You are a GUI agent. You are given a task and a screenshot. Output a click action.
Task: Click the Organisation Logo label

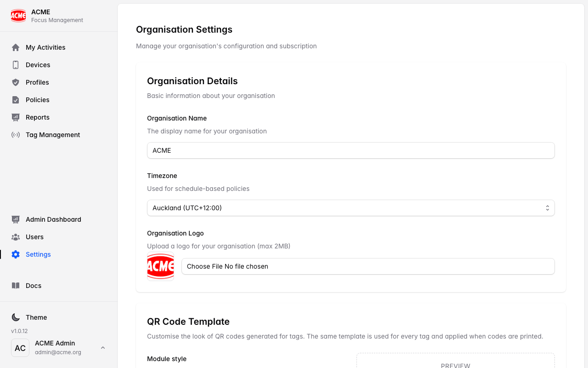pyautogui.click(x=175, y=233)
